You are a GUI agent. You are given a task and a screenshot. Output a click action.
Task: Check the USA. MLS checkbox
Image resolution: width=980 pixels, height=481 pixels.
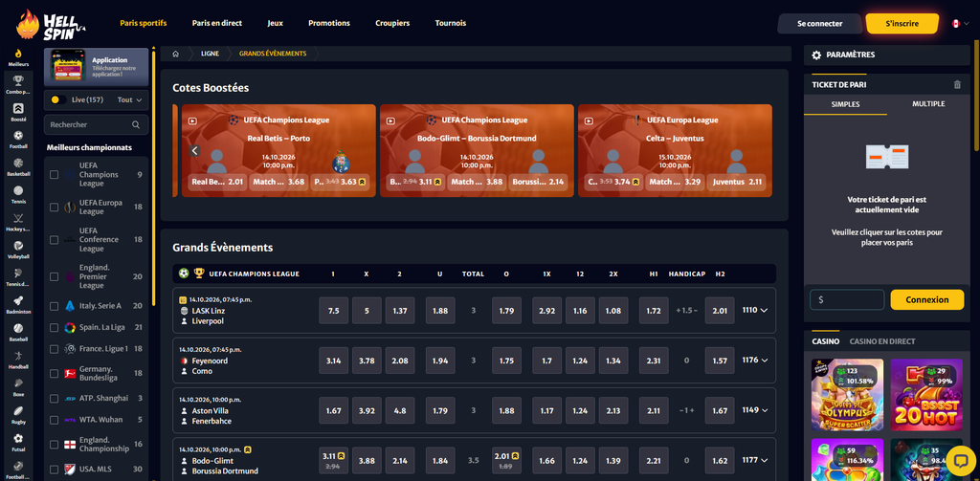55,470
